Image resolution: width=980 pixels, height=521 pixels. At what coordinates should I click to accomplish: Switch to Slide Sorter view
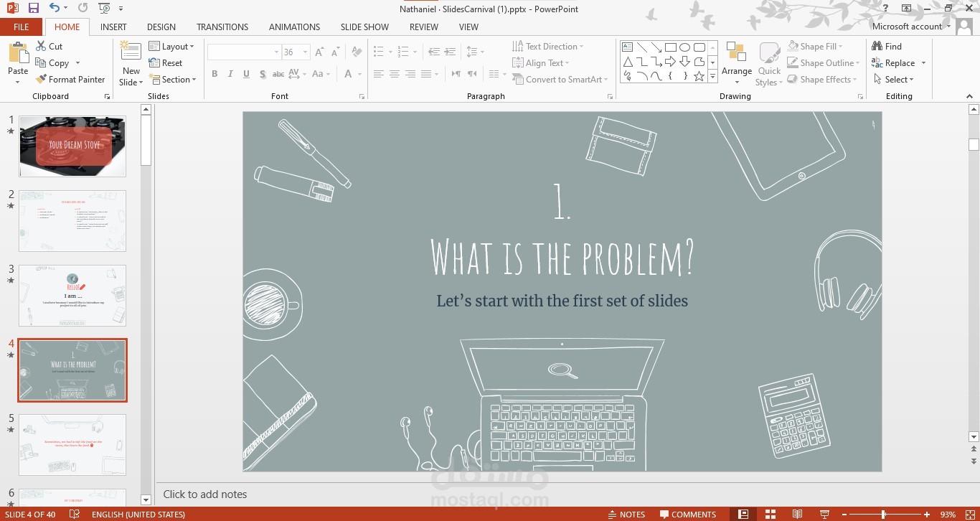(771, 514)
